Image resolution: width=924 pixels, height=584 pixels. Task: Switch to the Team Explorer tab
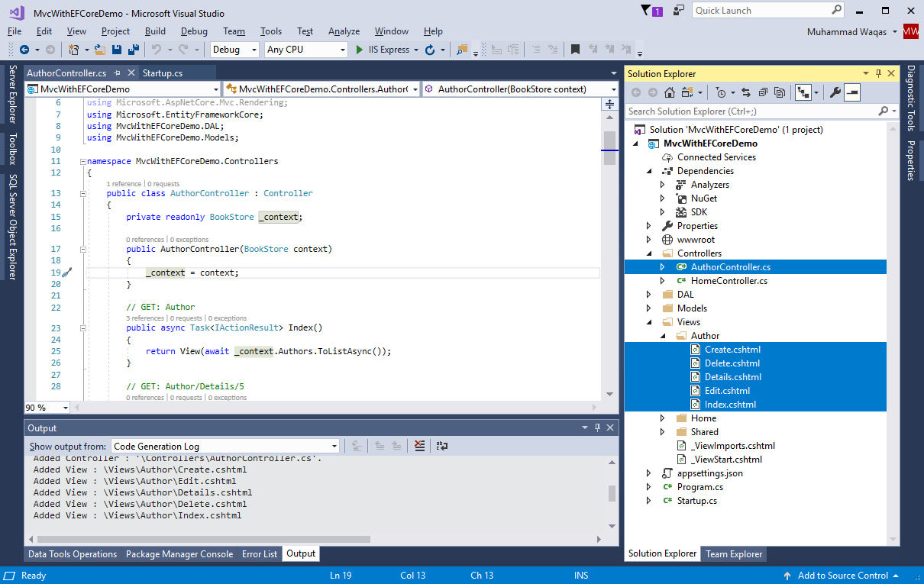[x=733, y=554]
